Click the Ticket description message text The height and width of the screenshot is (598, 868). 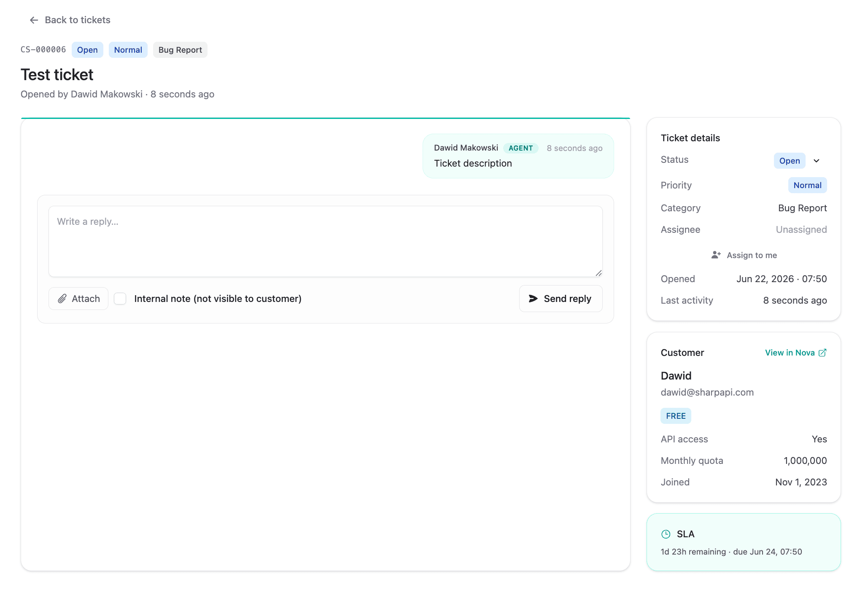(473, 163)
